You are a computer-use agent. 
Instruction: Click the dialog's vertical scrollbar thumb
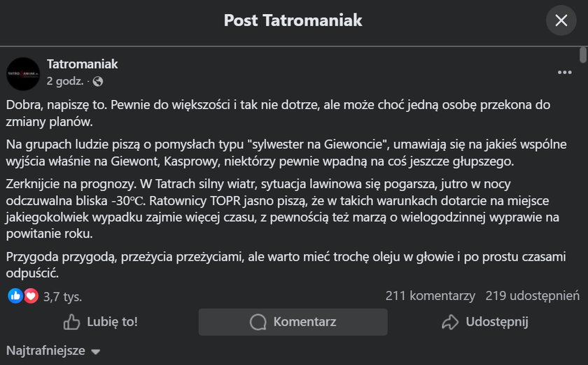click(583, 56)
